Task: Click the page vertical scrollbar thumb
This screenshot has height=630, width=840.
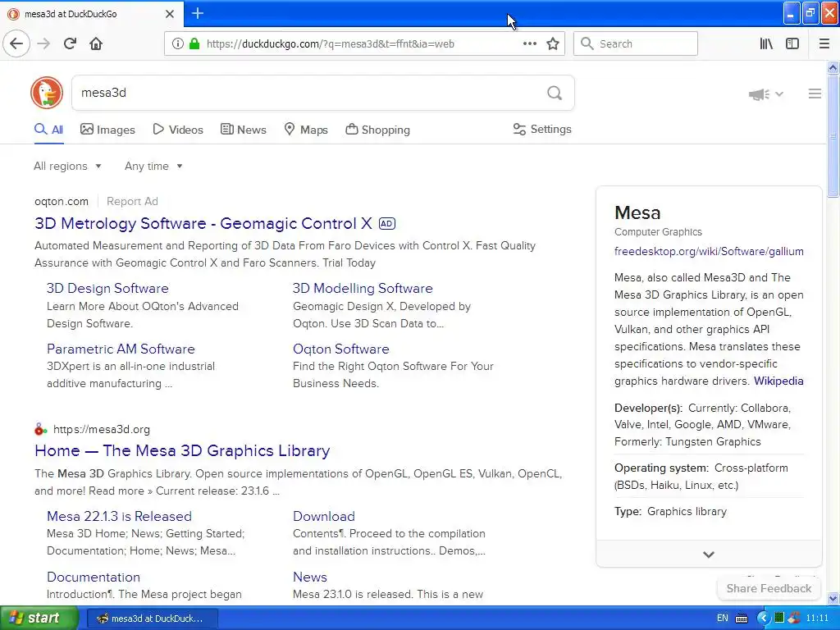Action: [x=833, y=136]
